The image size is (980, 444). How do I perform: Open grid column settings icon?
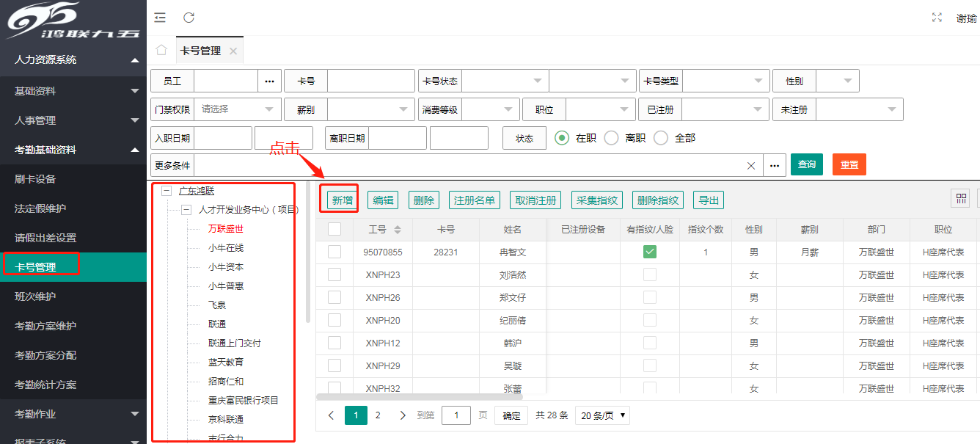pyautogui.click(x=959, y=199)
